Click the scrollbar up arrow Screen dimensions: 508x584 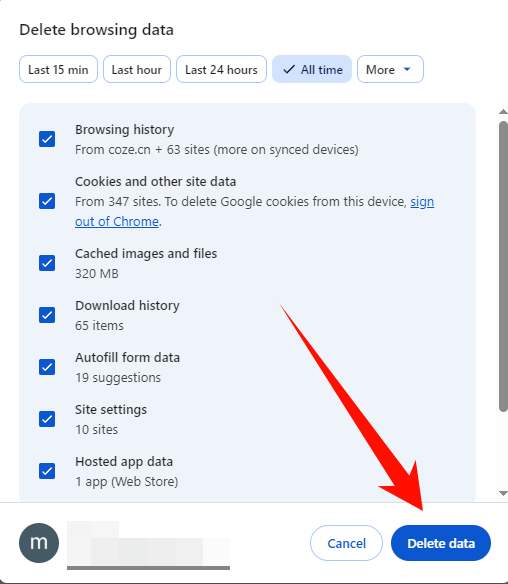(503, 111)
